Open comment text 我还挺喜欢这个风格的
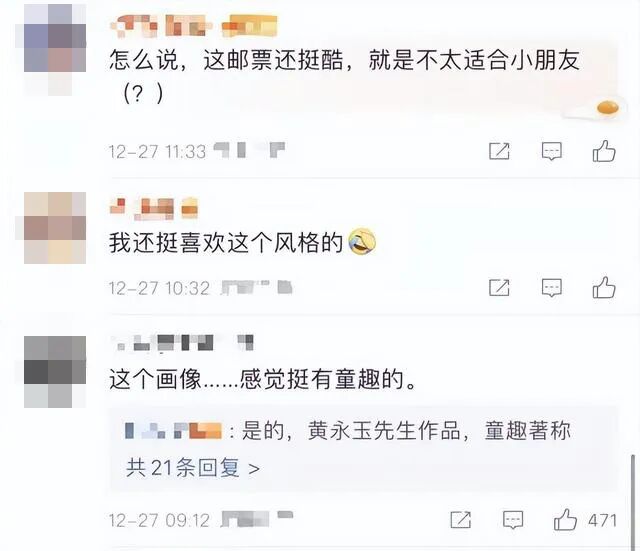Image resolution: width=640 pixels, height=551 pixels. tap(226, 243)
